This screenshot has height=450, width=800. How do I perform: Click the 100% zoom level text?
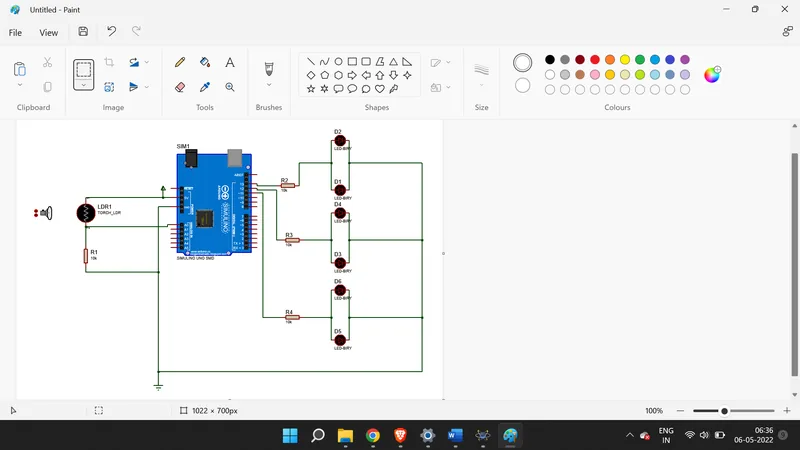[654, 411]
